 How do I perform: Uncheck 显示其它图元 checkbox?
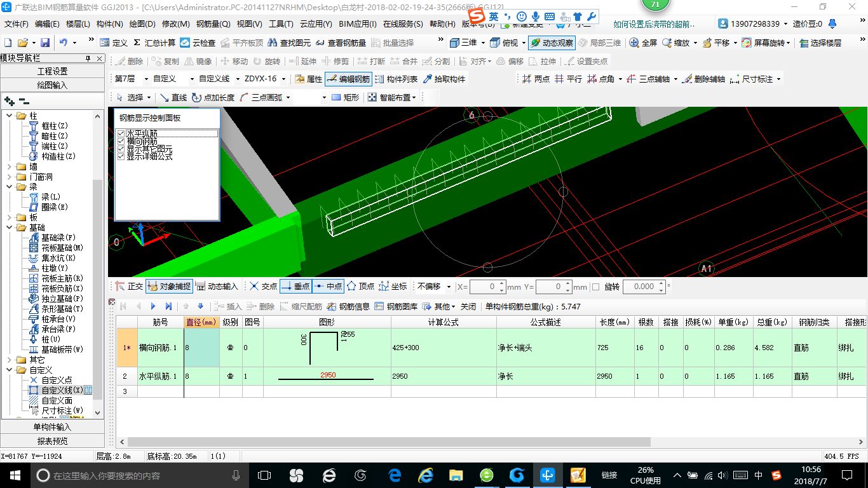(x=121, y=149)
